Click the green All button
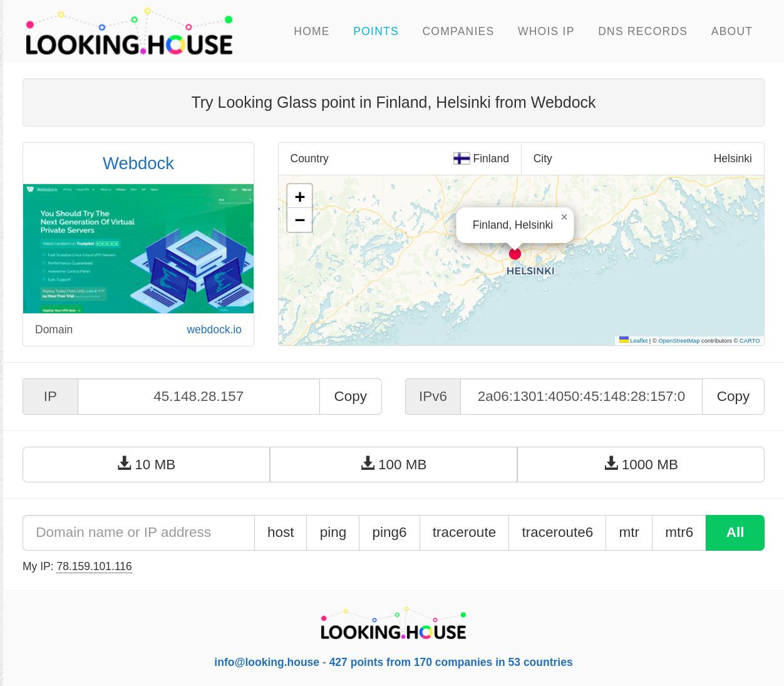784x686 pixels. coord(735,533)
